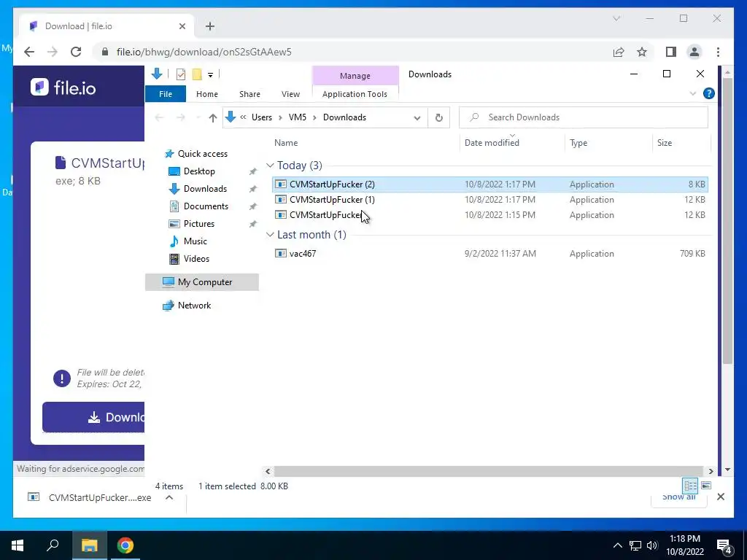
Task: Reload the file.io page in Chrome
Action: pos(76,52)
